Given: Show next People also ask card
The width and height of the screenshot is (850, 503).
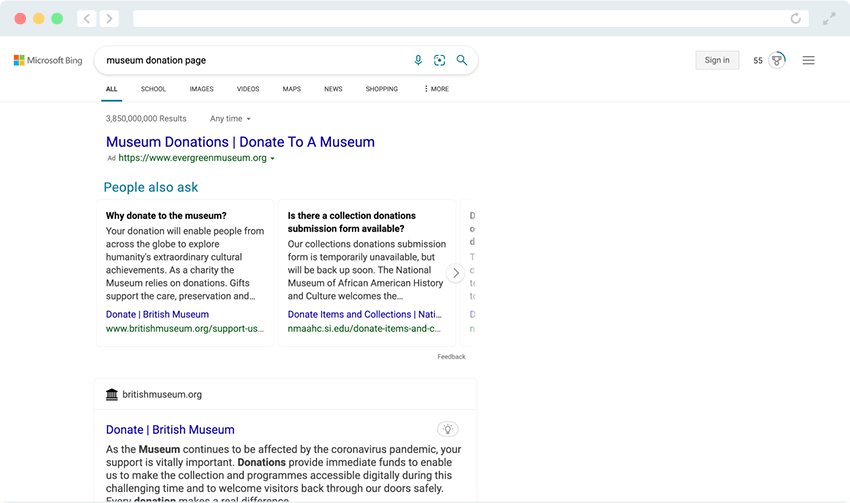Looking at the screenshot, I should pos(456,273).
